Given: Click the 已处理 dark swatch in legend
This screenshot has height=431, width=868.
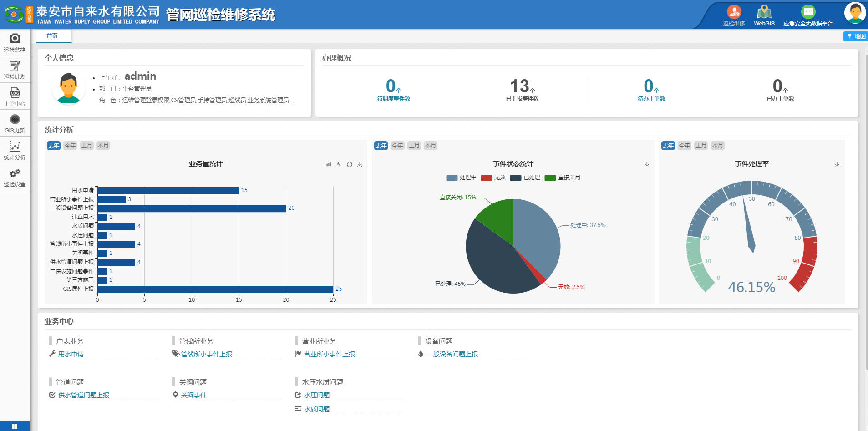Looking at the screenshot, I should pyautogui.click(x=516, y=177).
